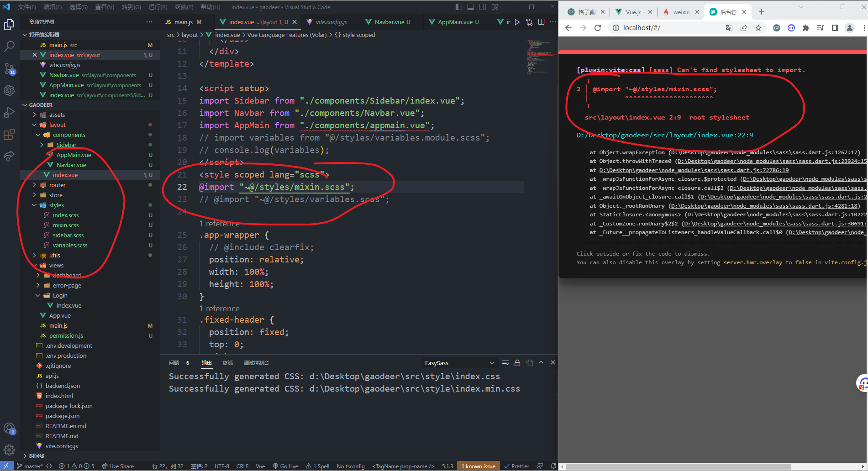Viewport: 868px width, 471px height.
Task: Open the Help menu in VS Code
Action: point(210,7)
